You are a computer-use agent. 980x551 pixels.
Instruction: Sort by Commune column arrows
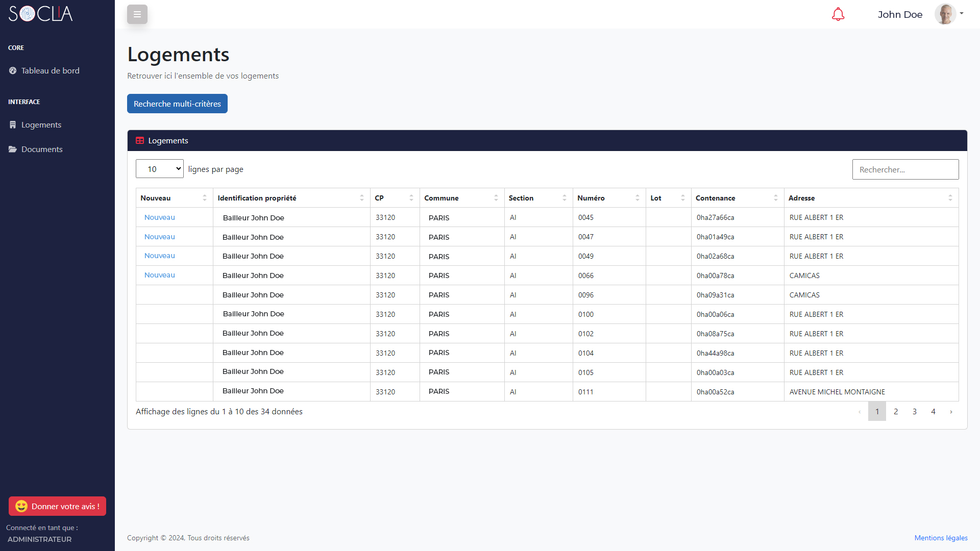coord(496,198)
